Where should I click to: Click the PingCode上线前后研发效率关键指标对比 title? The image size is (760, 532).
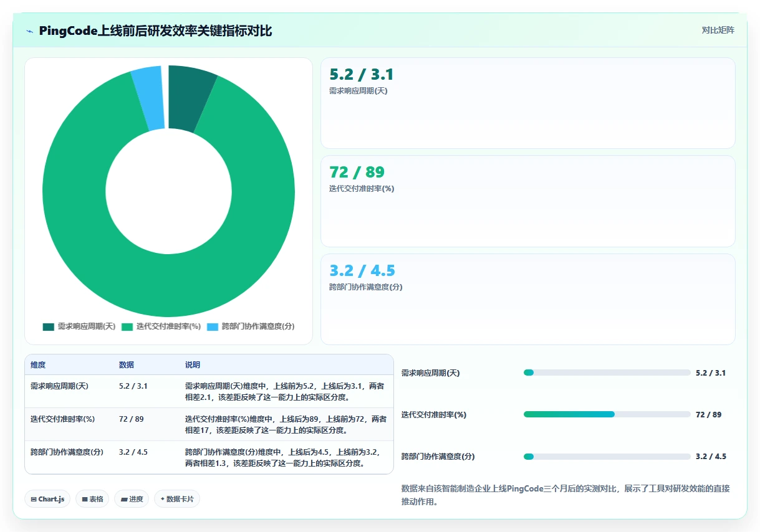(155, 31)
